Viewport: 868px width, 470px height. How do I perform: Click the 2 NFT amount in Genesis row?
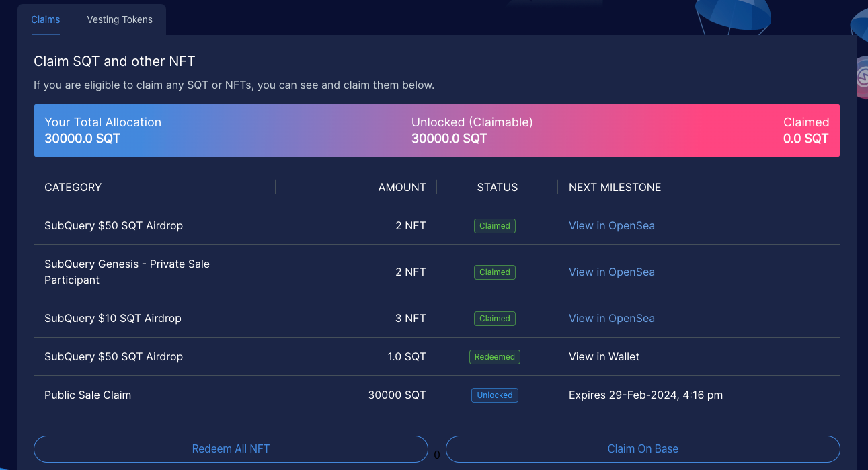[x=411, y=272]
